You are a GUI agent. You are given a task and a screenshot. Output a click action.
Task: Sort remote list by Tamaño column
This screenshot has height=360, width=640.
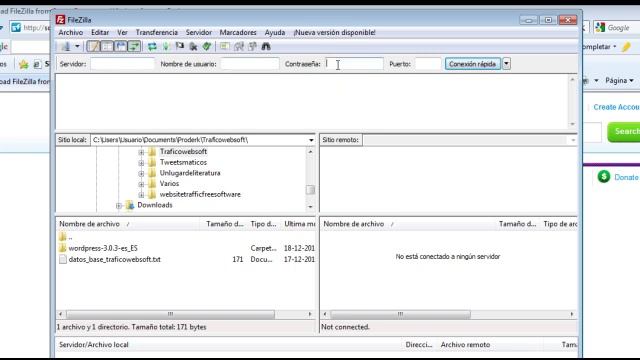pos(518,224)
